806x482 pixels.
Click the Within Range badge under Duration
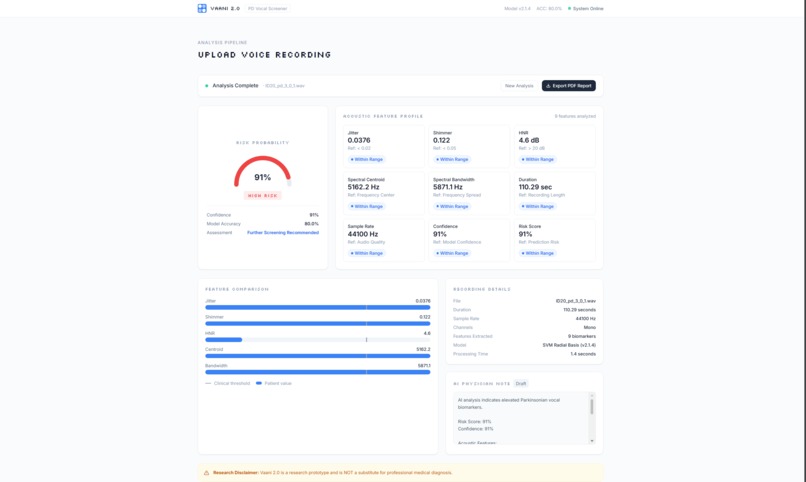pos(538,207)
